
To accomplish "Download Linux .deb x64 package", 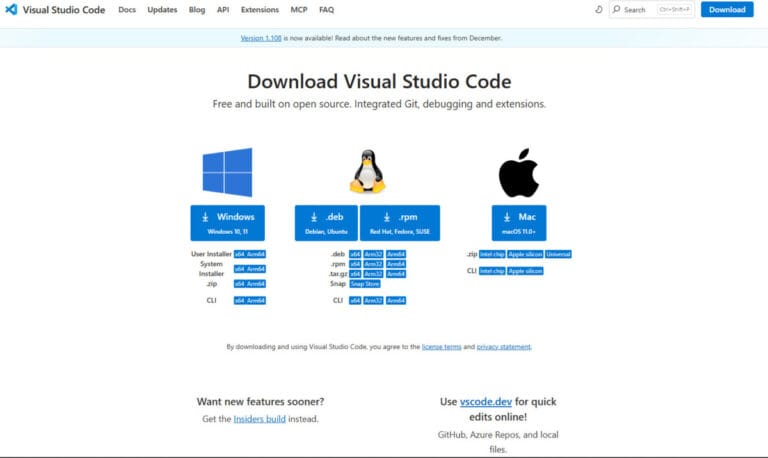I will tap(355, 254).
